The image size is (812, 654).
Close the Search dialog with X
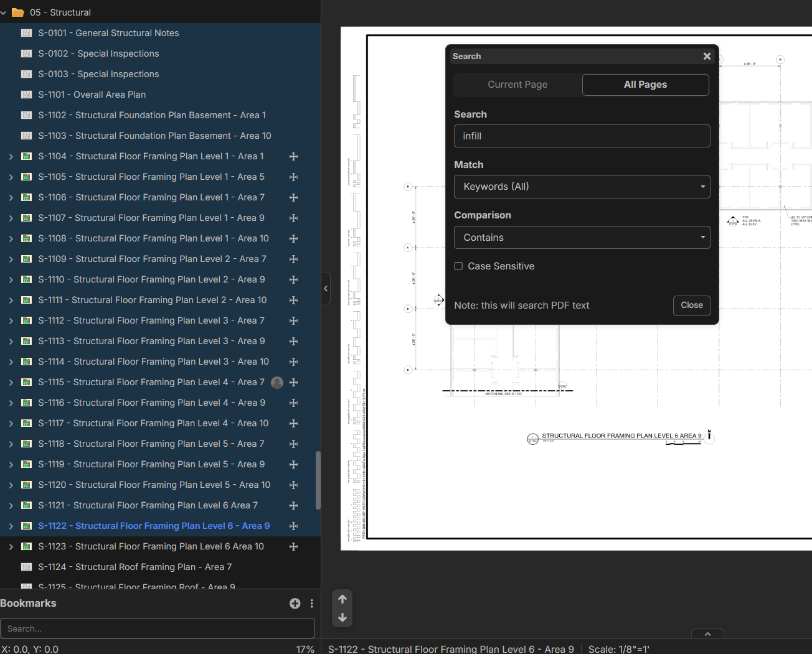pos(707,56)
